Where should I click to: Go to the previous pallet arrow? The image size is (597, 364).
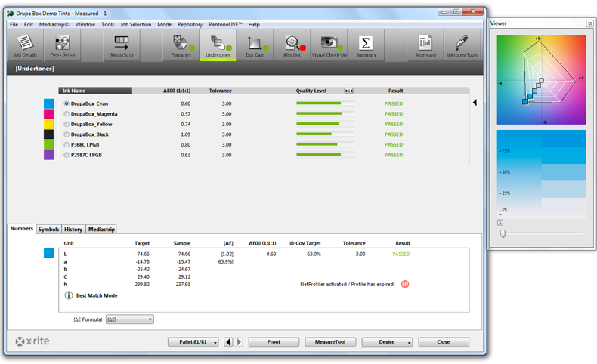228,342
